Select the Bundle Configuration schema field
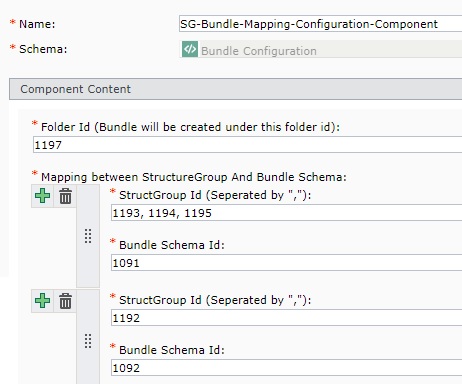This screenshot has height=384, width=462. click(320, 49)
